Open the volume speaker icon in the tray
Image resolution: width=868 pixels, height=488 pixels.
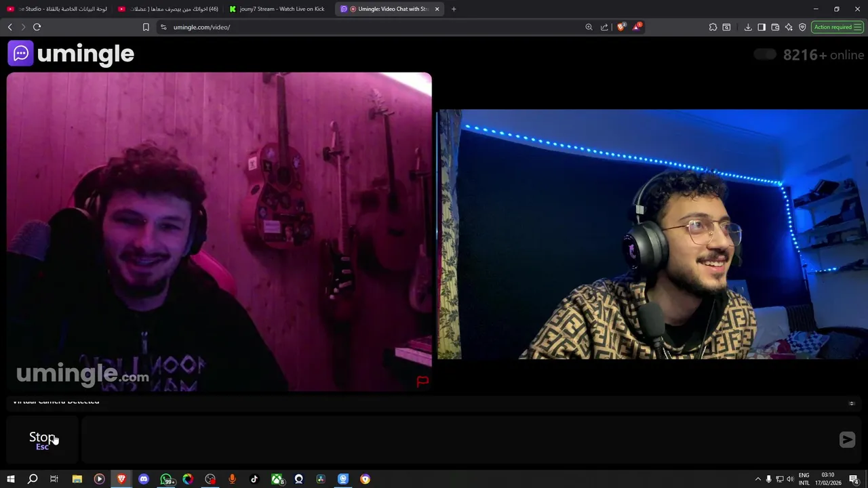pos(790,479)
